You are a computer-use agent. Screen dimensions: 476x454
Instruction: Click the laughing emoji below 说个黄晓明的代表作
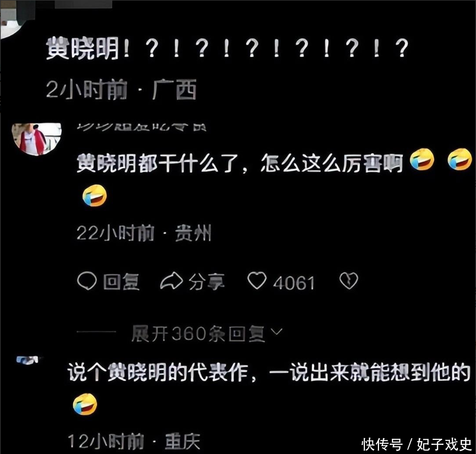click(85, 404)
